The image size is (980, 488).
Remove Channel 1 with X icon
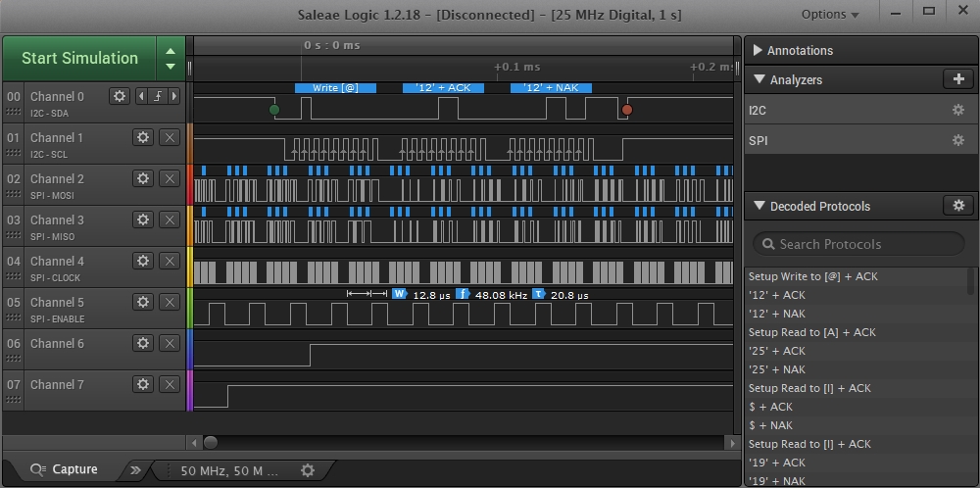coord(170,137)
